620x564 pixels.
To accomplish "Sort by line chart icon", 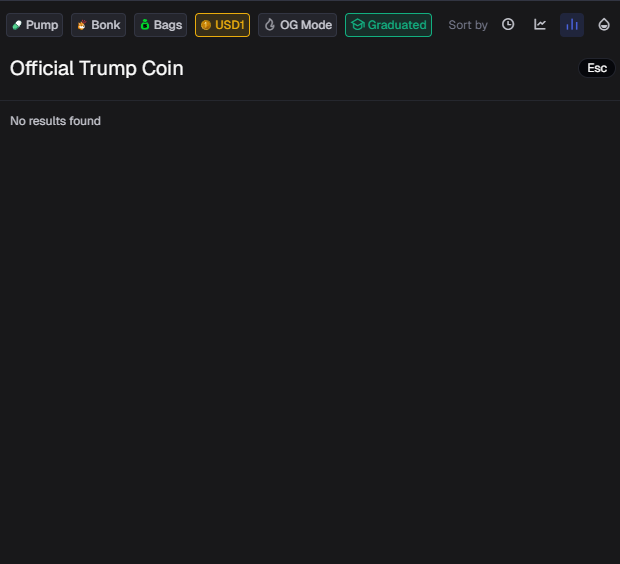I will coord(540,25).
